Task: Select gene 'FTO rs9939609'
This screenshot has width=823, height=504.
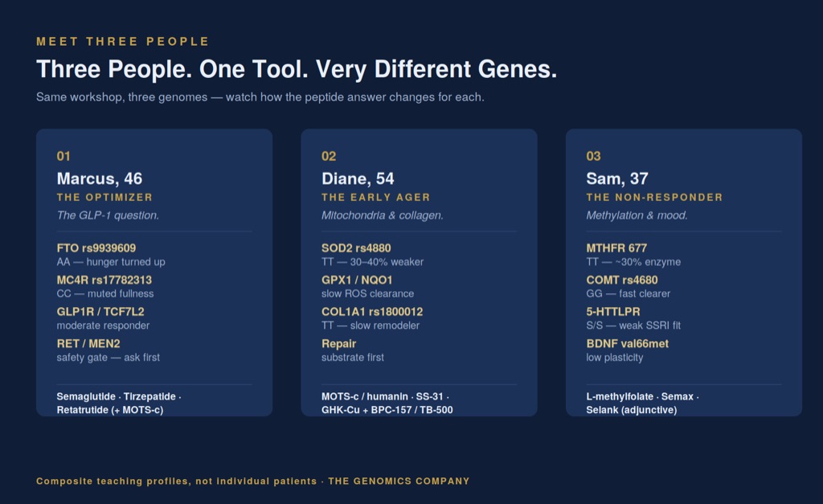Action: (x=96, y=248)
